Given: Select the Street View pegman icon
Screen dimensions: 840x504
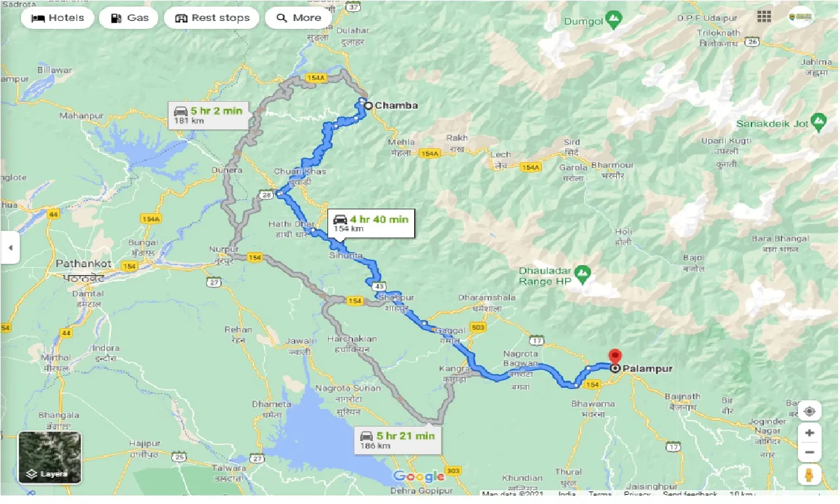Looking at the screenshot, I should tap(809, 474).
